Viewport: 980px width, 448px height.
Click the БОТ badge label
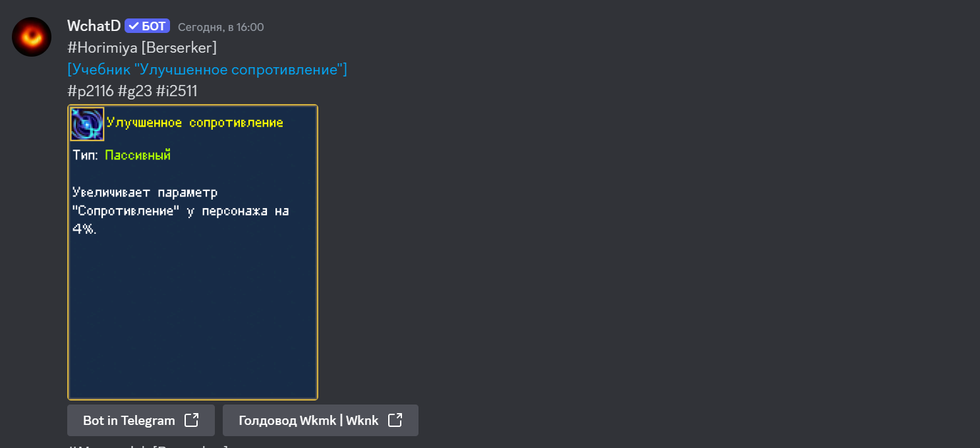pos(154,26)
